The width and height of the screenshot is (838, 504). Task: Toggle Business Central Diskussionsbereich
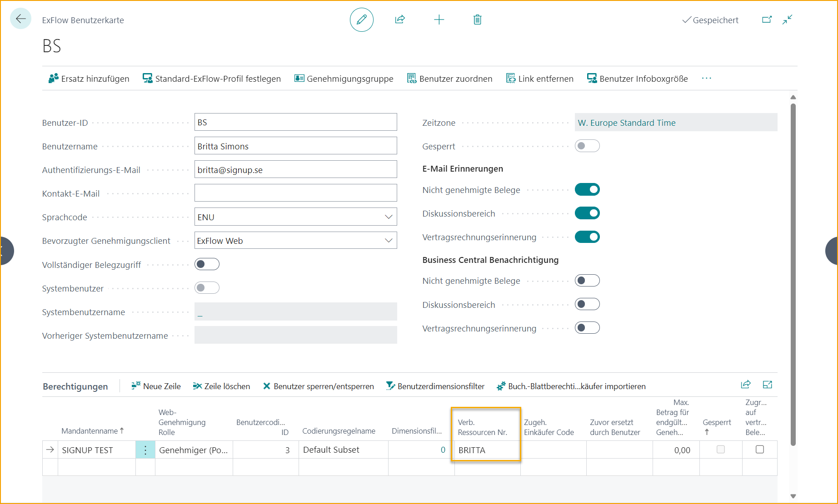[x=587, y=304]
